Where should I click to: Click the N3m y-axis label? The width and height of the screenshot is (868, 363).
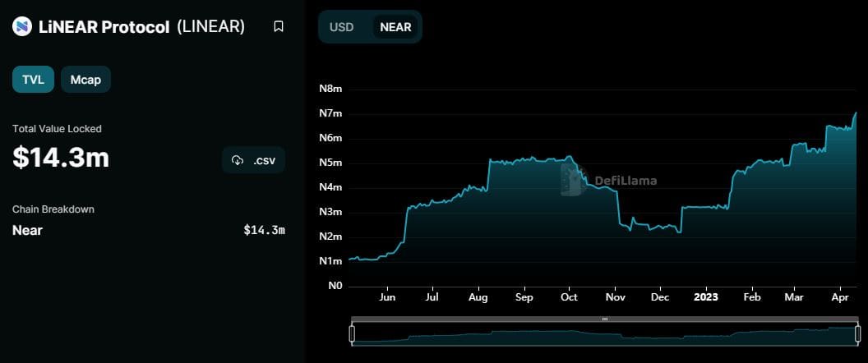(331, 213)
